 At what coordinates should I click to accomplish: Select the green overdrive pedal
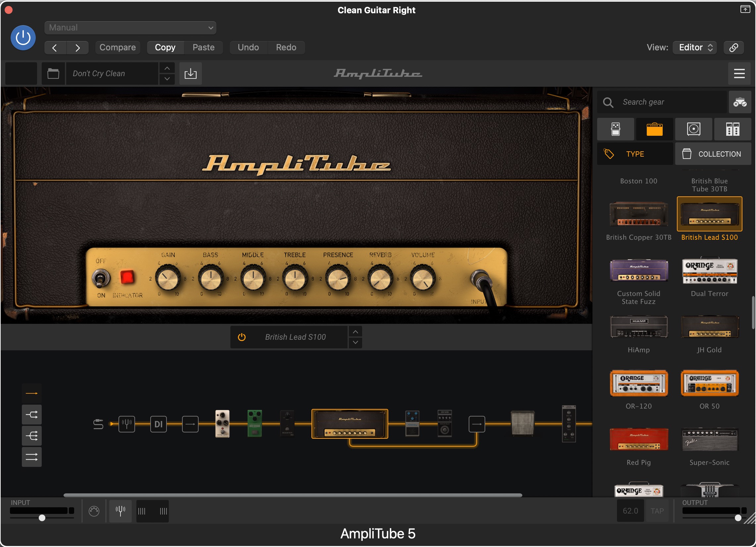pyautogui.click(x=255, y=423)
